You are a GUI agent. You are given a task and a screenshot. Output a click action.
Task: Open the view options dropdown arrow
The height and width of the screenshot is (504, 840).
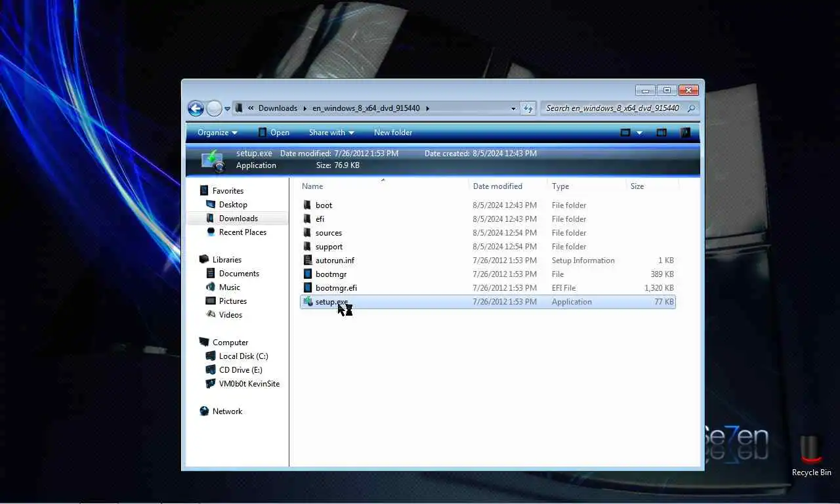pos(639,133)
